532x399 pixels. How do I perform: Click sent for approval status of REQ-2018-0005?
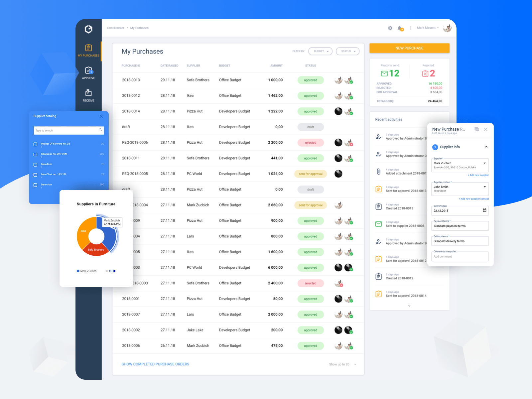click(x=311, y=174)
